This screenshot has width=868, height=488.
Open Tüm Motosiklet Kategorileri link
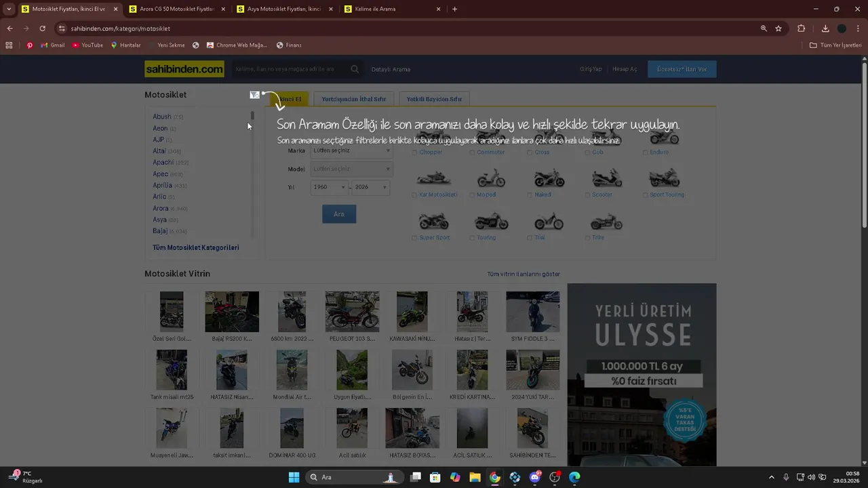click(x=196, y=247)
